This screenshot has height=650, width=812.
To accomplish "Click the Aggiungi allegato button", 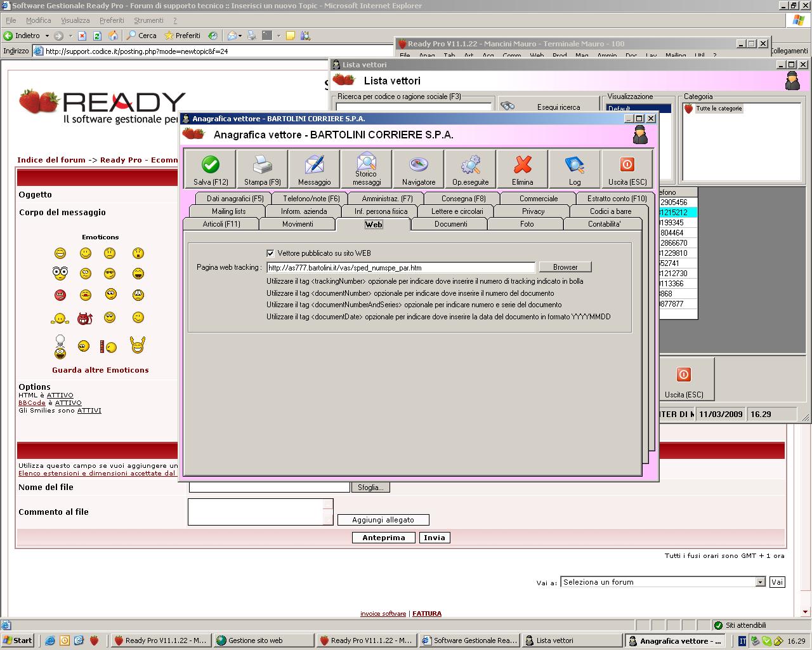I will [383, 520].
